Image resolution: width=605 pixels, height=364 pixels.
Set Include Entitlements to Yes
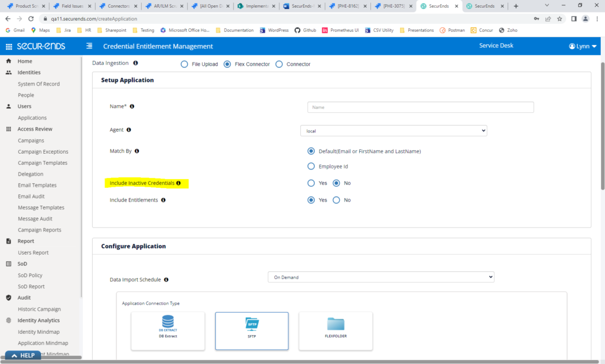[311, 200]
